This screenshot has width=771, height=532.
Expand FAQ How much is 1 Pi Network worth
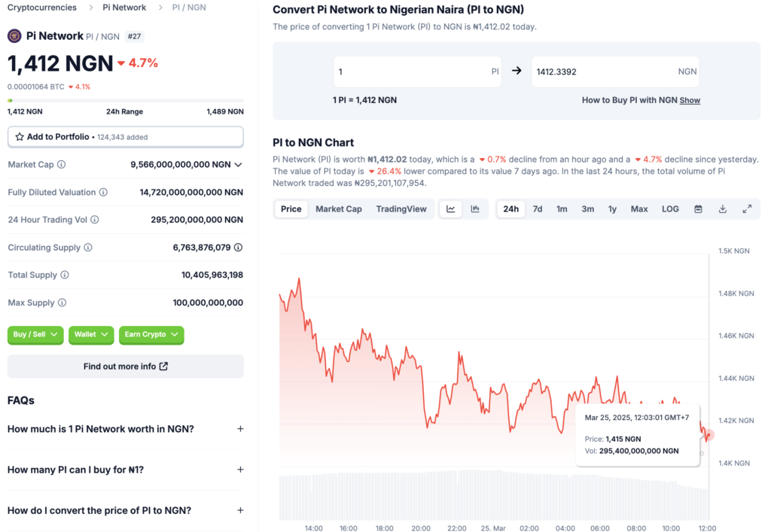(126, 429)
